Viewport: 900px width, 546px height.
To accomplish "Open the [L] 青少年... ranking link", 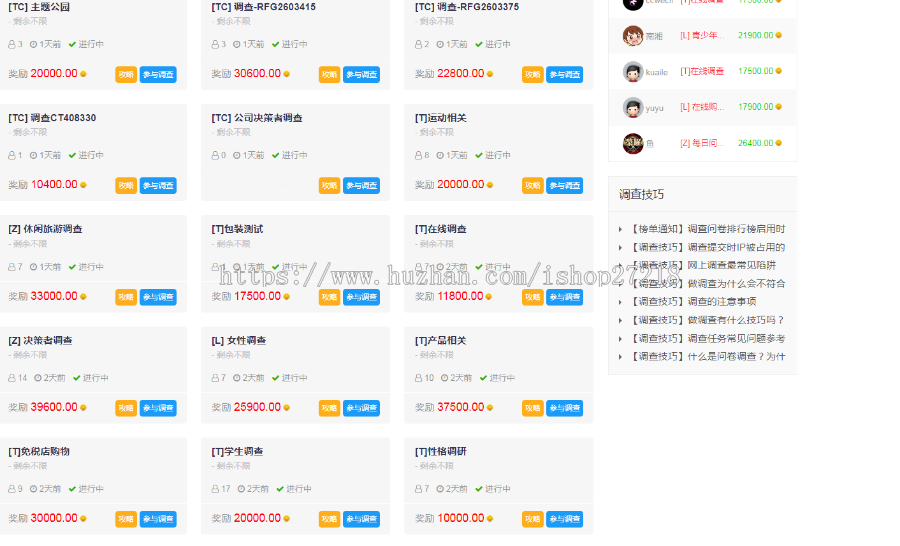I will point(702,36).
